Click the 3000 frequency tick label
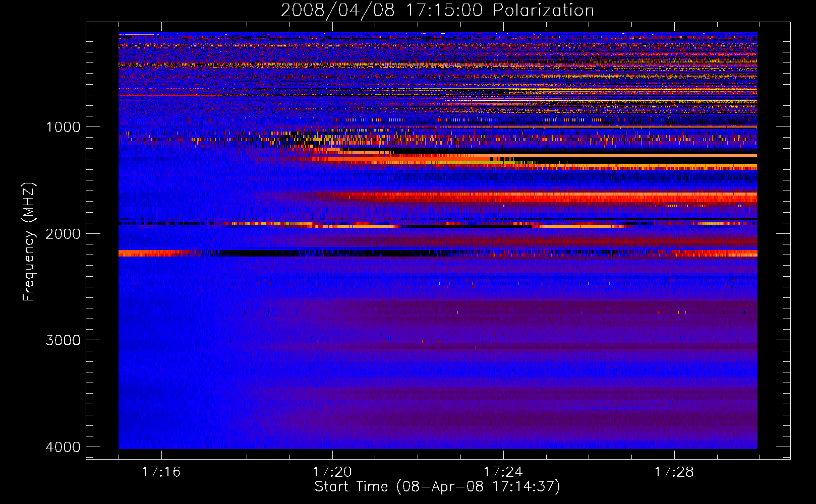This screenshot has height=504, width=816. click(63, 340)
